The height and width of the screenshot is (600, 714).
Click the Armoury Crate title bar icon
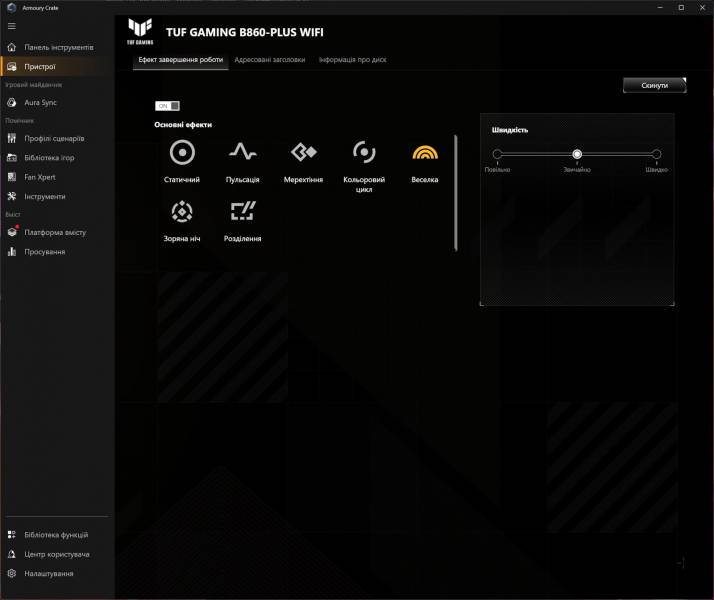point(12,7)
